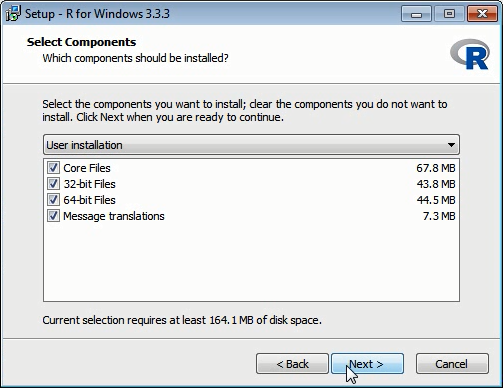The image size is (503, 388).
Task: Click the R logo in the header
Action: point(470,54)
